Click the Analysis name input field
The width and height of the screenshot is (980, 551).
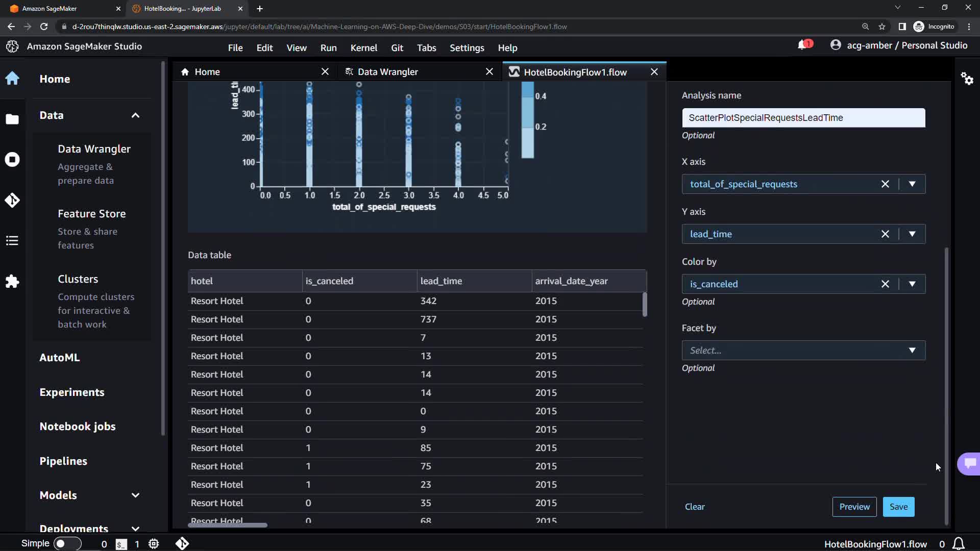point(803,118)
